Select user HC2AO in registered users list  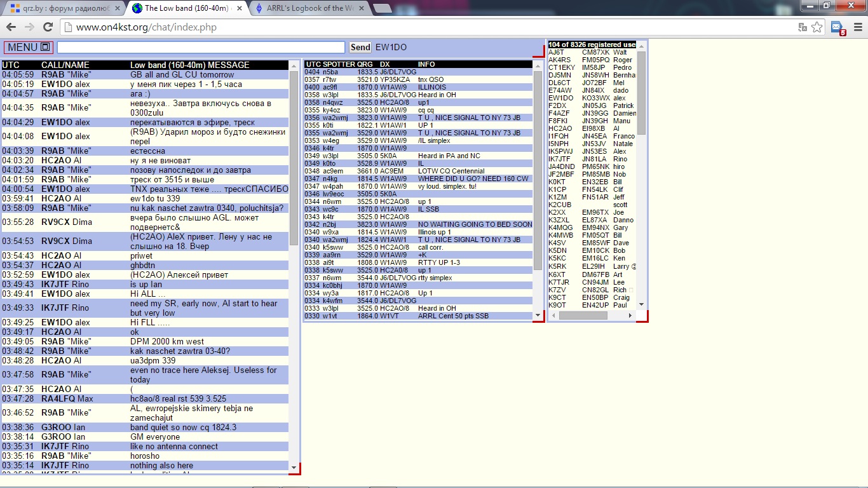click(560, 128)
